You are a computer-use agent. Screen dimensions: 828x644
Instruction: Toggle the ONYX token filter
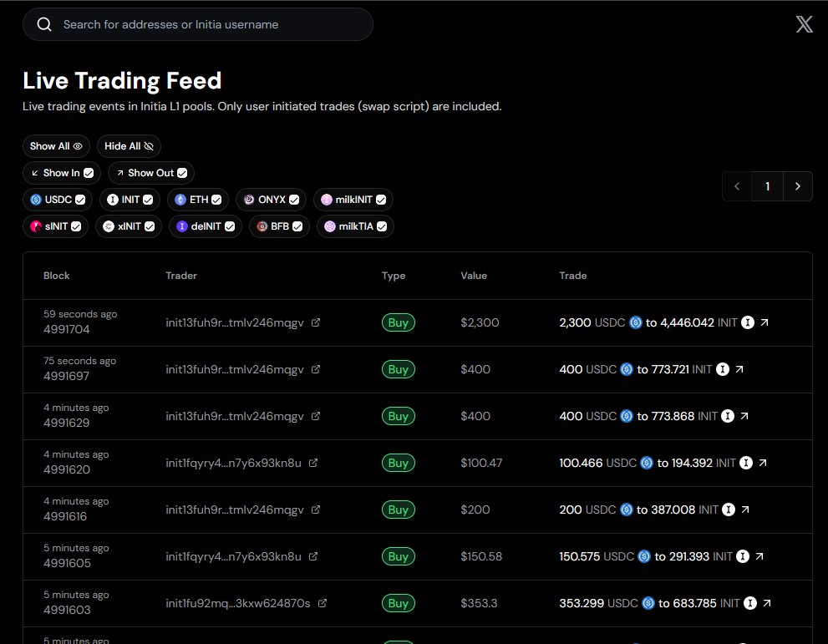point(271,200)
